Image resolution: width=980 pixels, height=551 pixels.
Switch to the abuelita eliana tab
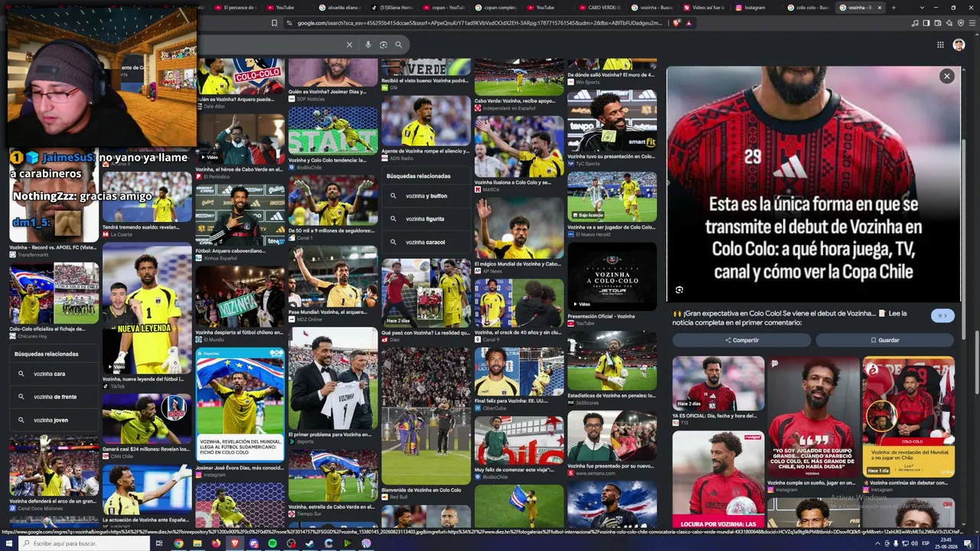(341, 8)
